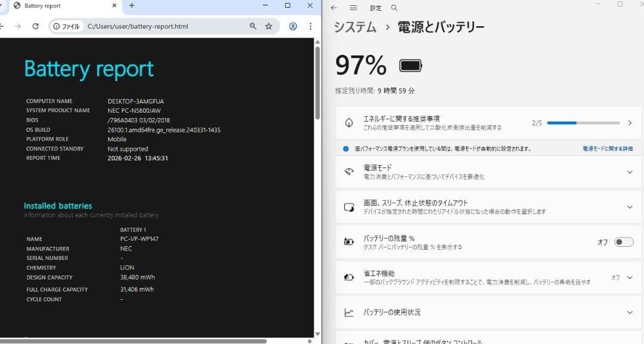Screen dimensions: 644x344
Task: Click the Settings search magnifier icon
Action: tap(394, 8)
